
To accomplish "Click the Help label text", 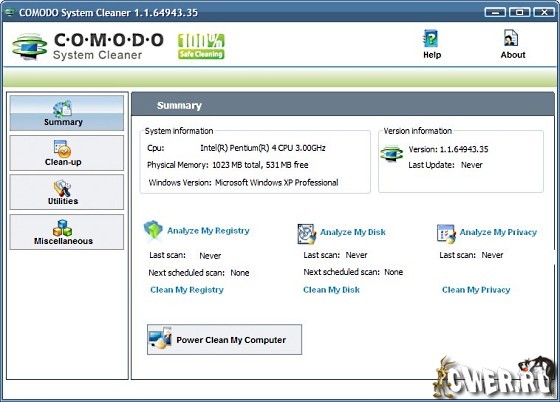I will coord(432,55).
